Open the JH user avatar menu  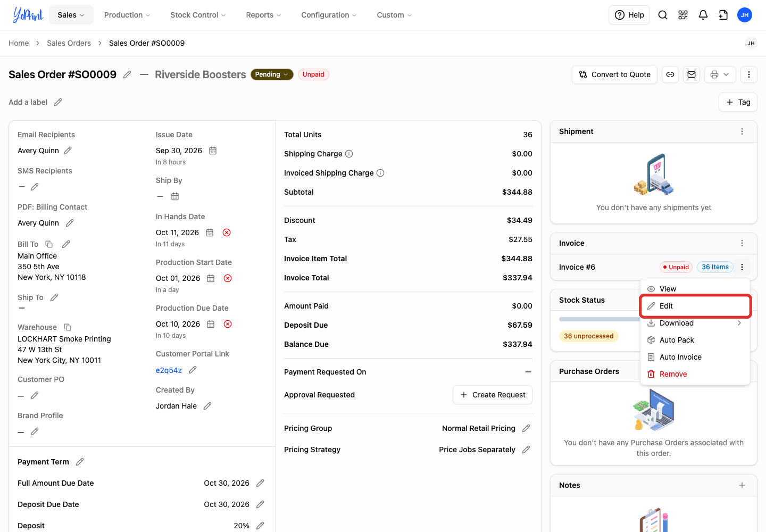pyautogui.click(x=745, y=15)
